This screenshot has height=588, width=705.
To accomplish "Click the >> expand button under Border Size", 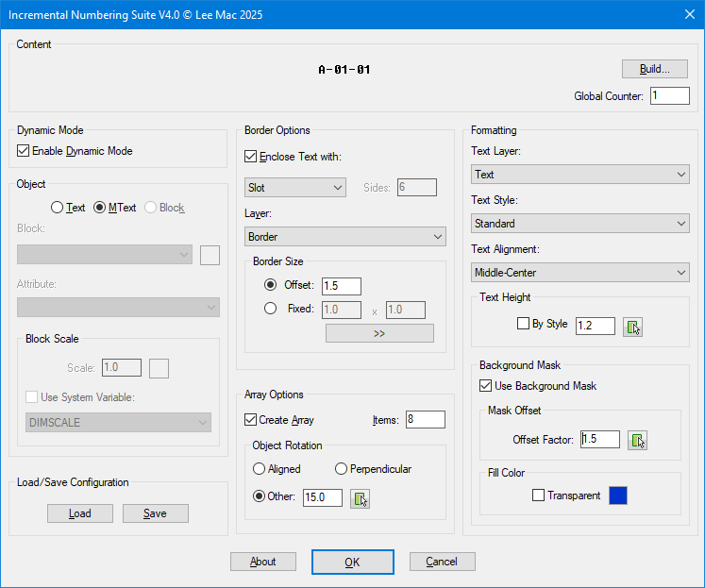I will tap(379, 333).
